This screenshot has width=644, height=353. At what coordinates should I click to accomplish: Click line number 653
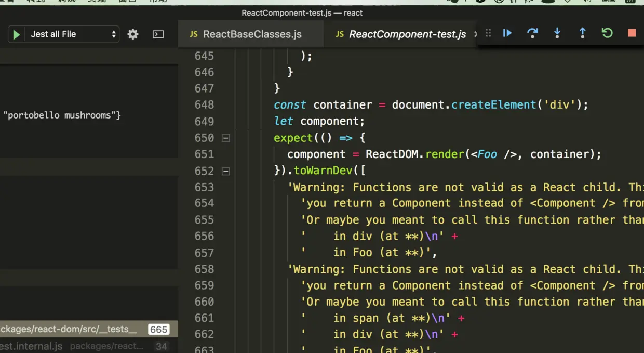click(x=204, y=187)
